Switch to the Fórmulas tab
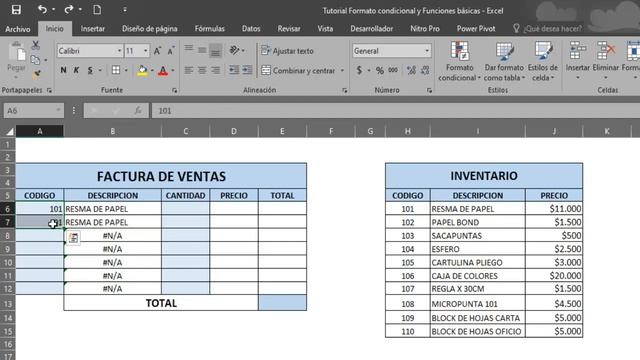Image resolution: width=640 pixels, height=360 pixels. [209, 29]
